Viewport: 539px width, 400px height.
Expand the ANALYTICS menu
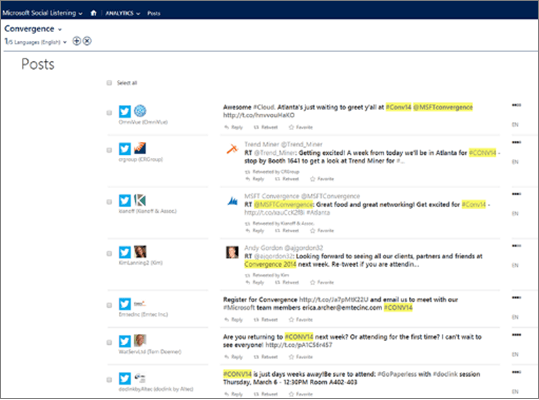click(x=123, y=13)
